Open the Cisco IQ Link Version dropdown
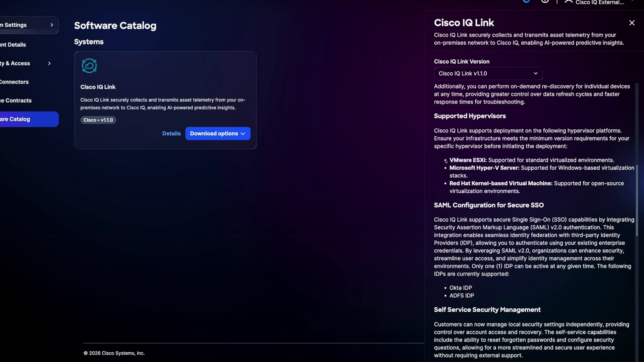Viewport: 644px width, 362px height. coord(488,73)
